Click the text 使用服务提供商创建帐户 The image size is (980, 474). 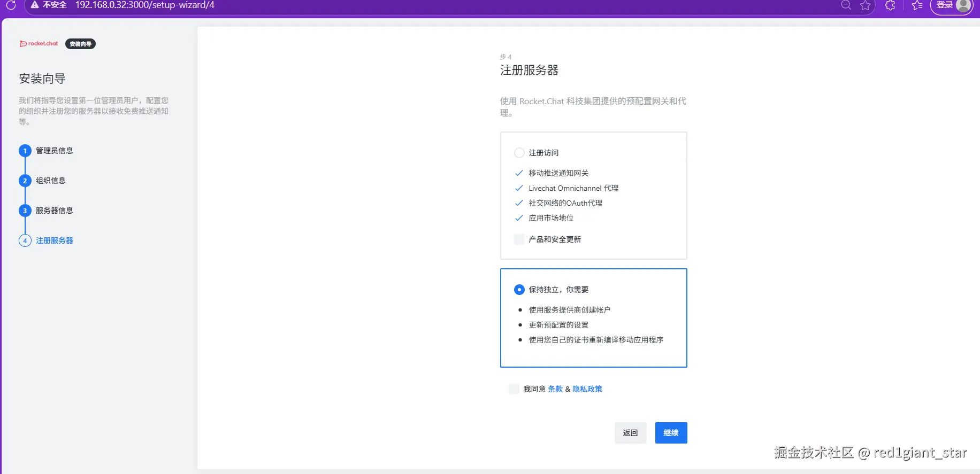point(569,310)
